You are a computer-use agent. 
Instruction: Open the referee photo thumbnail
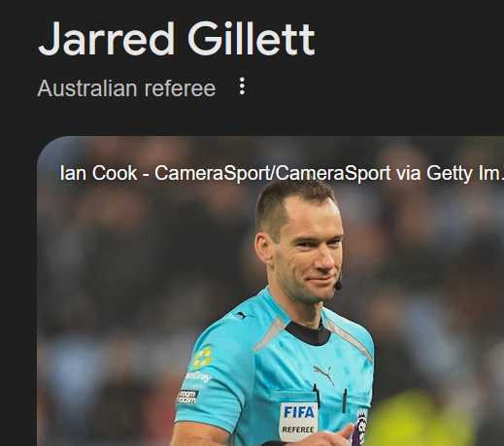coord(270,291)
